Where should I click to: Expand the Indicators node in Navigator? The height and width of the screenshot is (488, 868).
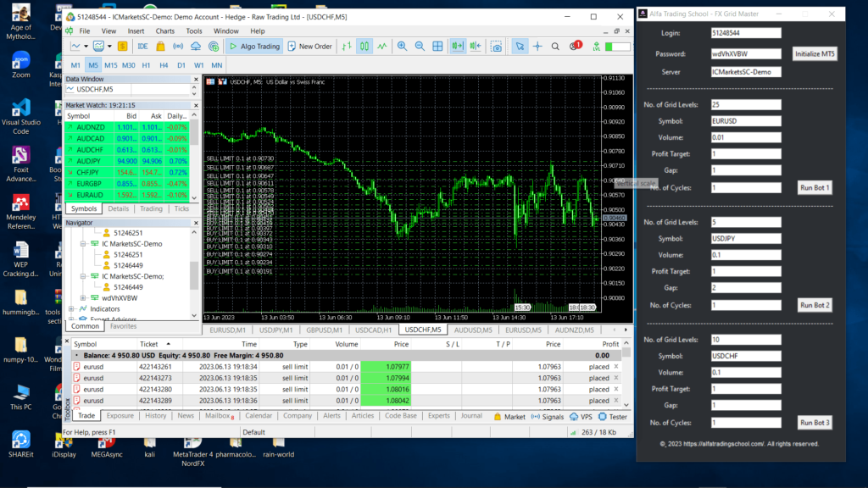pos(70,308)
